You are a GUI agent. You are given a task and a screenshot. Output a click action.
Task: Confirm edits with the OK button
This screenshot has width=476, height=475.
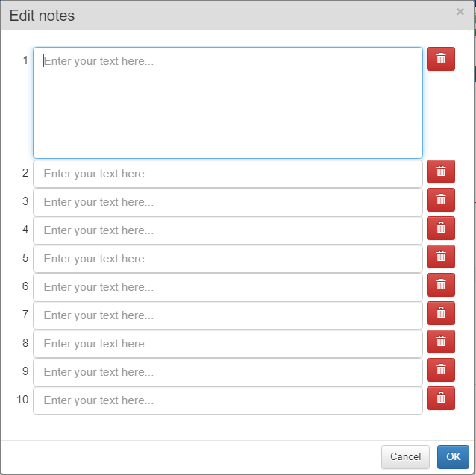453,457
